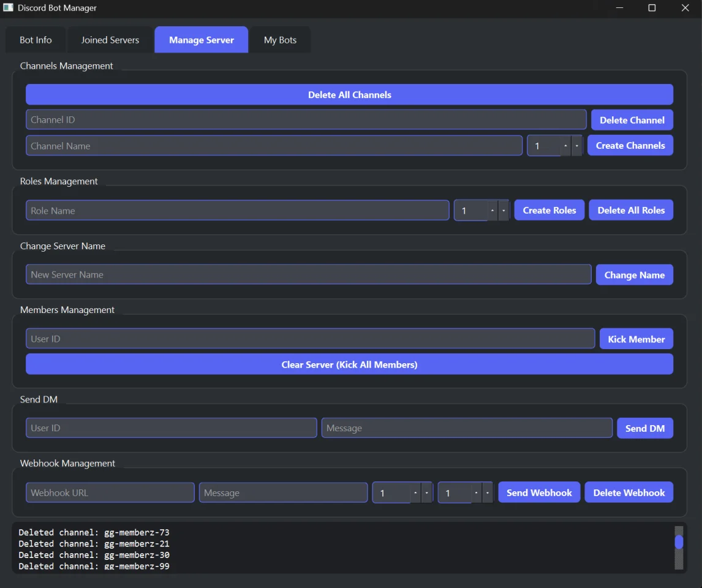The width and height of the screenshot is (702, 588).
Task: Click the Delete Webhook button
Action: point(628,492)
